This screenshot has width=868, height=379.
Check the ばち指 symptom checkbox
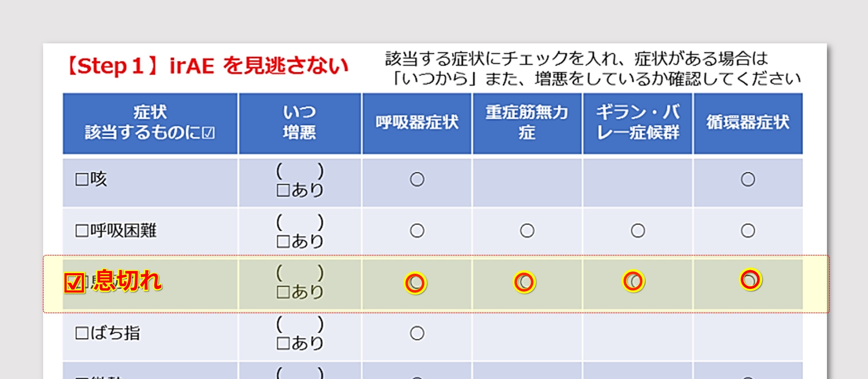tap(82, 333)
